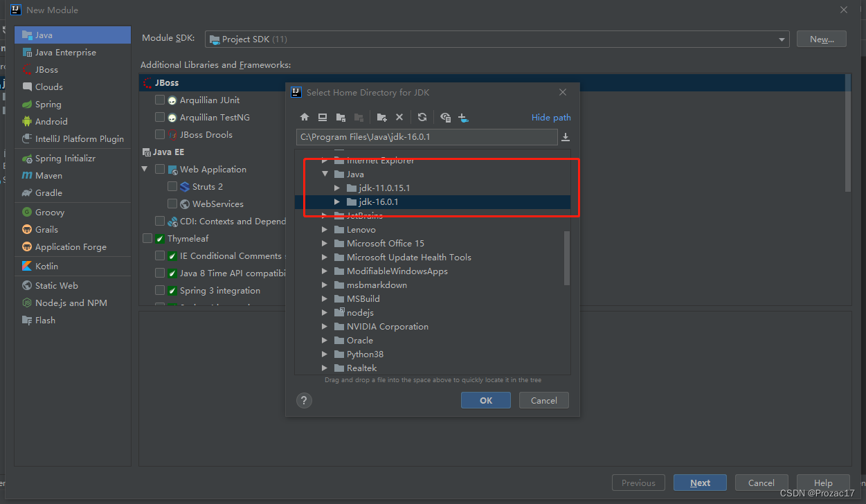This screenshot has height=504, width=866.
Task: Tick the JBoss Drools checkbox
Action: tap(160, 134)
